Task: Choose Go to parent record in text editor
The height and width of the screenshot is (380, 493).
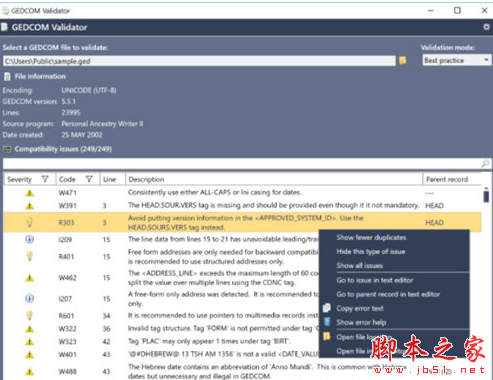Action: [388, 294]
